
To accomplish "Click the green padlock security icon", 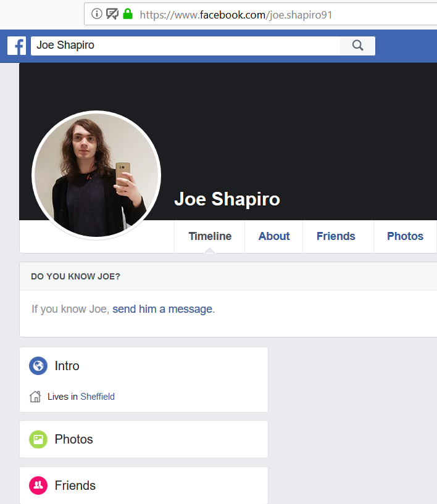I will pyautogui.click(x=128, y=14).
